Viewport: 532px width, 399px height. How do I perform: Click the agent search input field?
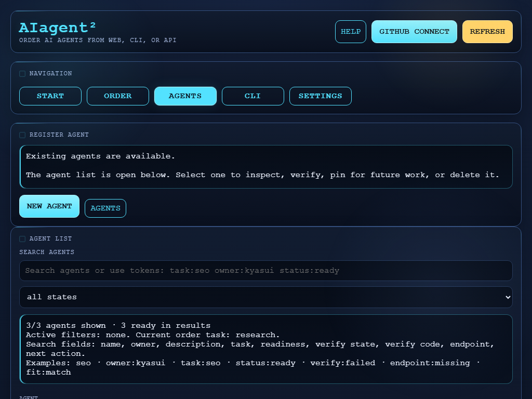coord(266,271)
